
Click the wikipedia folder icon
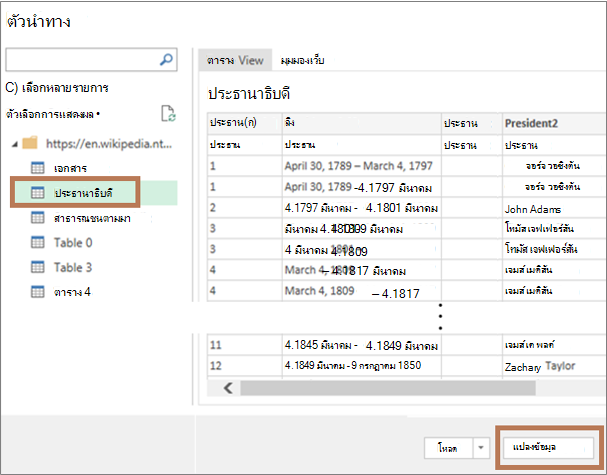click(x=30, y=143)
